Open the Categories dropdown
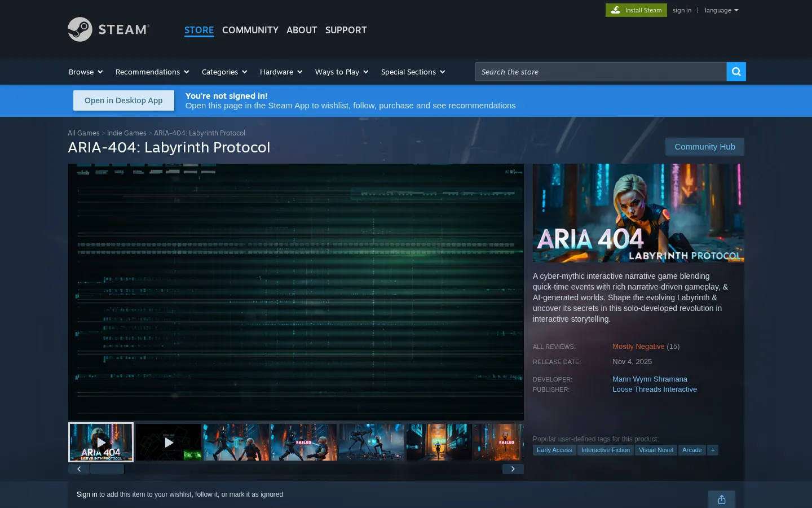 point(224,72)
